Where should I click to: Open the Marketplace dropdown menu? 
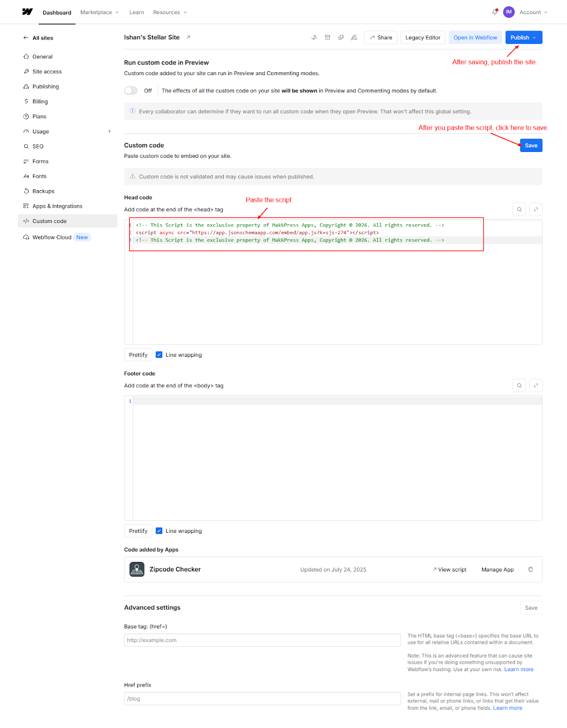(x=99, y=12)
